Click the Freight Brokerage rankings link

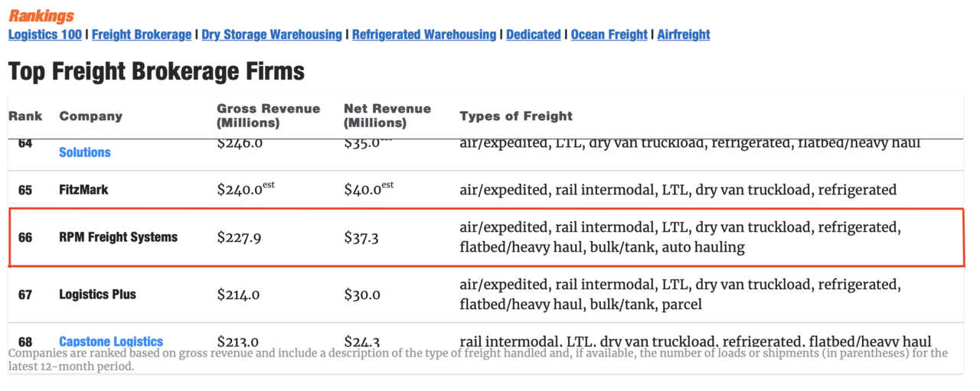pyautogui.click(x=142, y=34)
